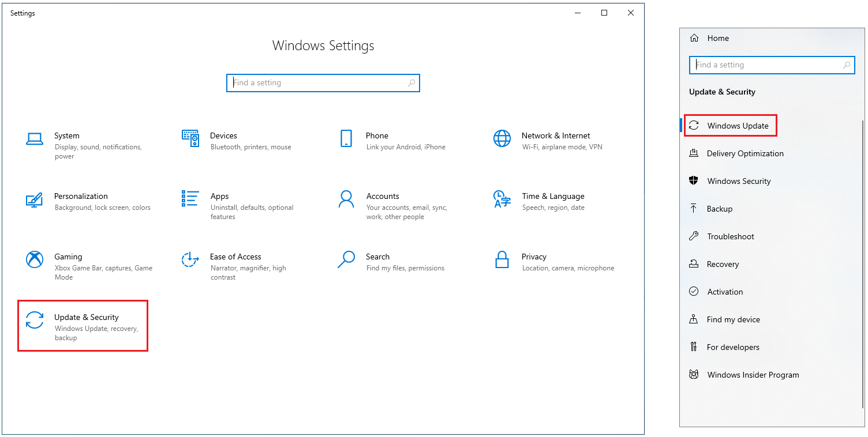This screenshot has width=868, height=437.
Task: Click the Personalization paintbrush icon
Action: (35, 199)
